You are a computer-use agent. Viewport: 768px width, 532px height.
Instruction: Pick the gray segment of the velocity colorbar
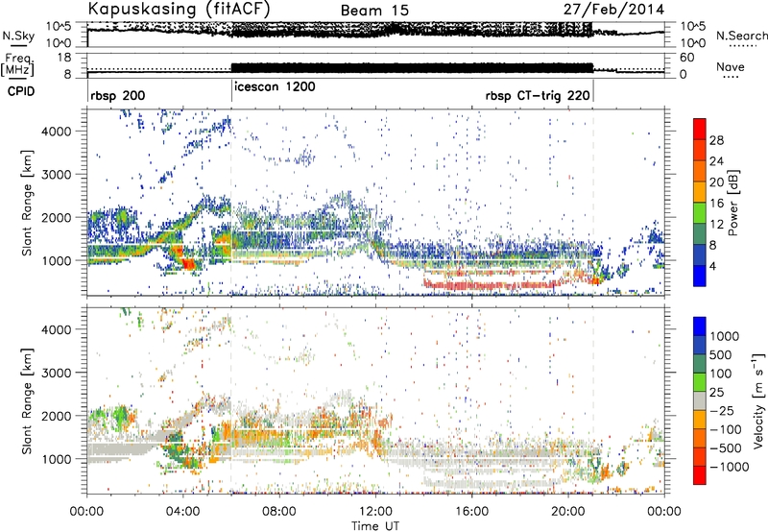[x=700, y=400]
